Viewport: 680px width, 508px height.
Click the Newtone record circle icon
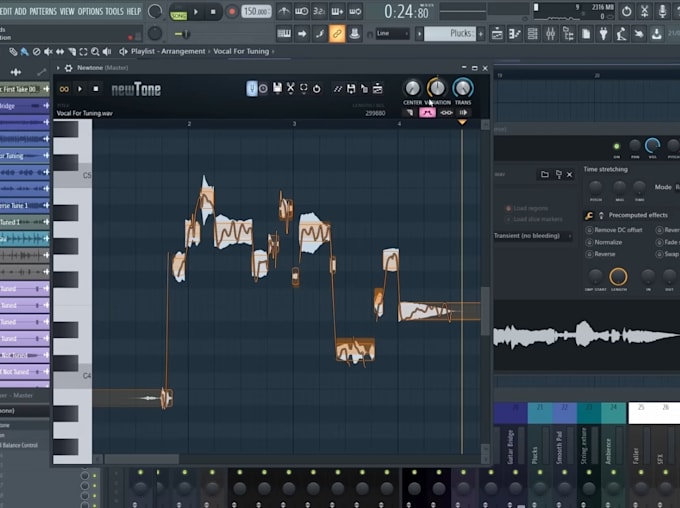263,88
